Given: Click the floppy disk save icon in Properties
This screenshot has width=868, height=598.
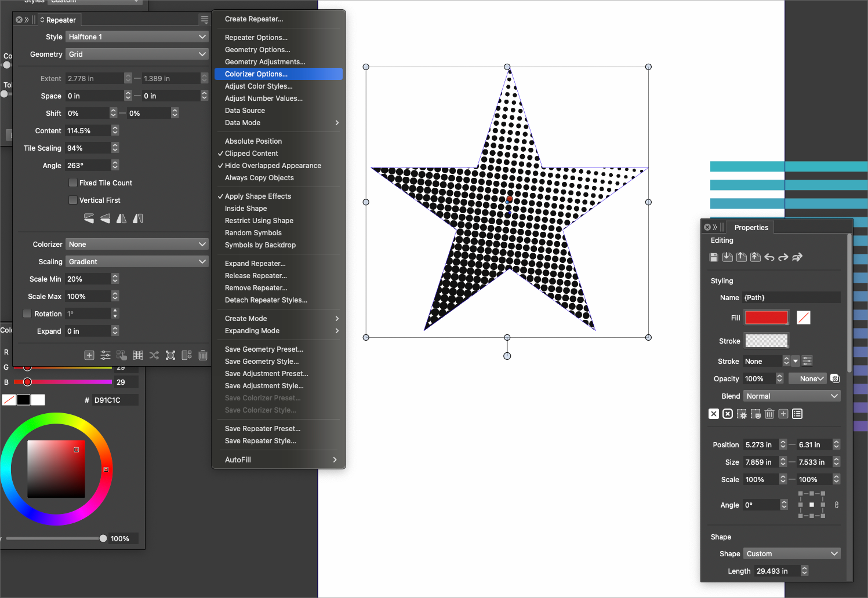Looking at the screenshot, I should [714, 257].
